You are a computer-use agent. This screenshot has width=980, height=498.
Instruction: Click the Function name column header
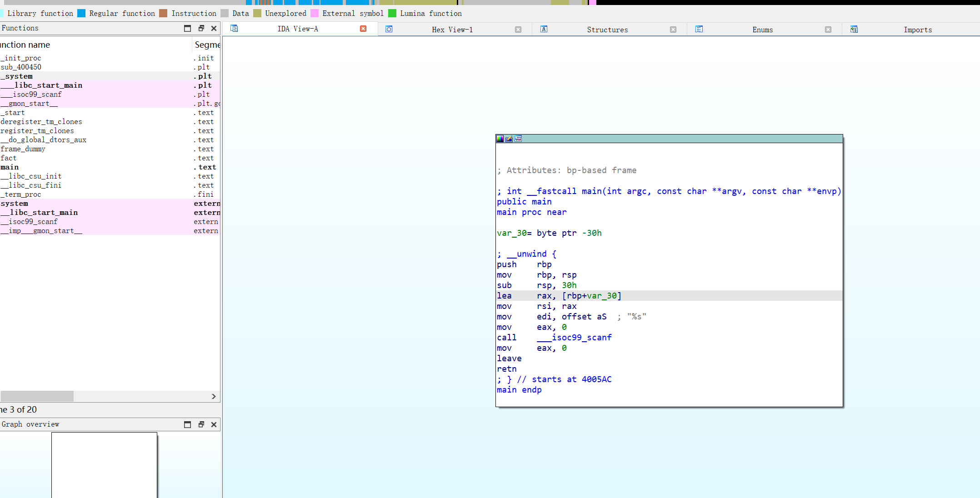click(x=95, y=45)
